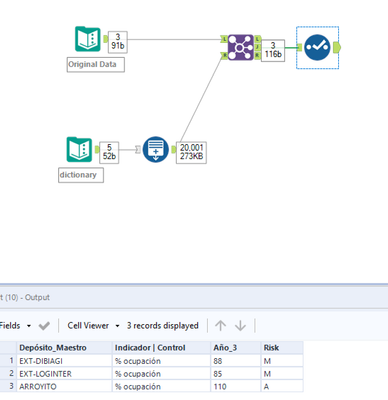
Task: Click the Select tool input anchor
Action: click(x=299, y=48)
